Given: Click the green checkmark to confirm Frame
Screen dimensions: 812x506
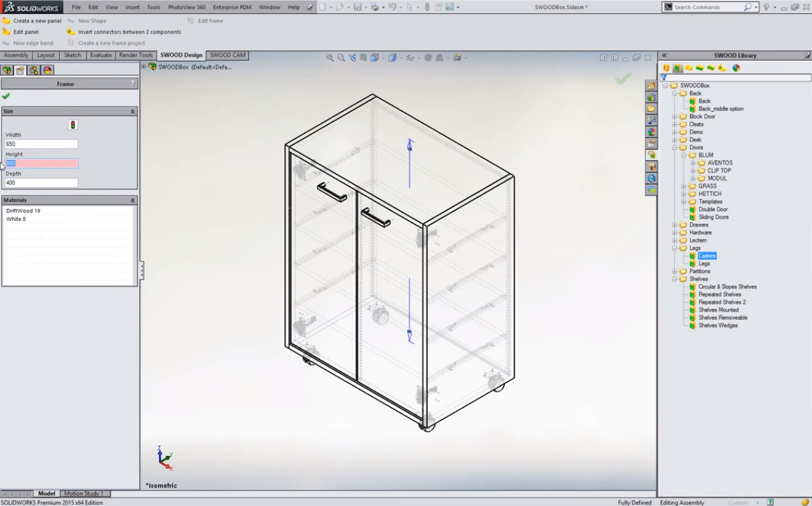Looking at the screenshot, I should tap(6, 97).
